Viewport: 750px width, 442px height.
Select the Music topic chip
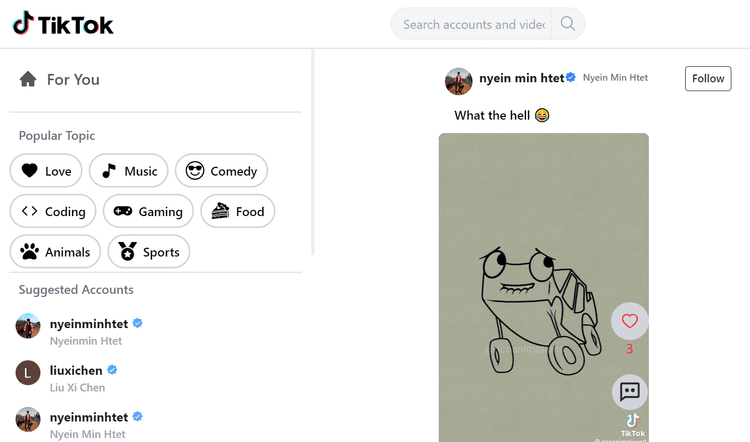pyautogui.click(x=129, y=171)
